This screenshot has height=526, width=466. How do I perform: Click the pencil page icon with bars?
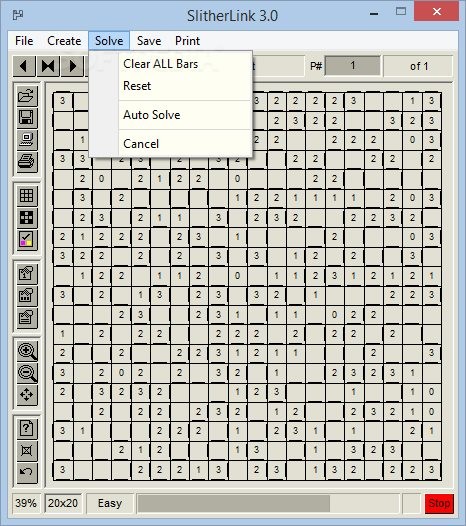(x=27, y=296)
